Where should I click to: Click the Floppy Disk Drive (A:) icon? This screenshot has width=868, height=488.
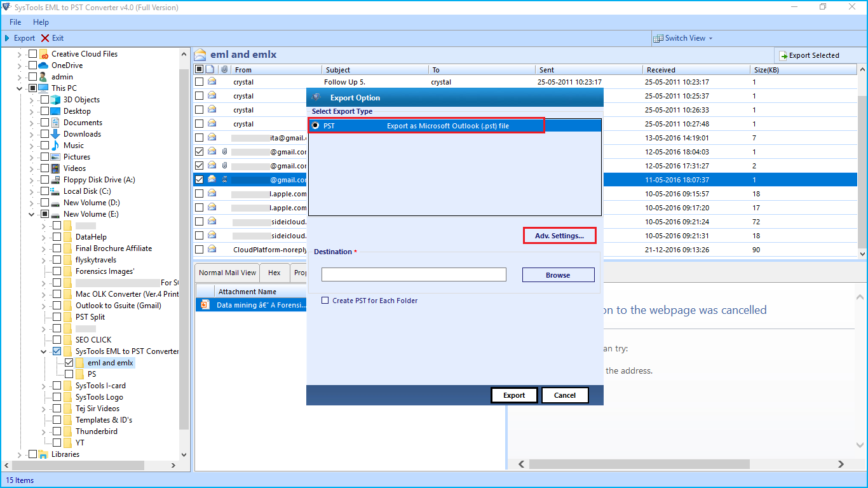coord(55,180)
